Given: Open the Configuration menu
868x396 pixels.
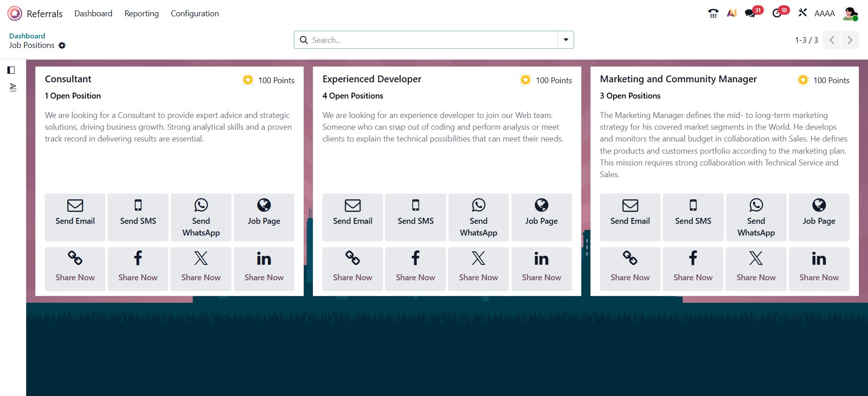Looking at the screenshot, I should point(195,14).
